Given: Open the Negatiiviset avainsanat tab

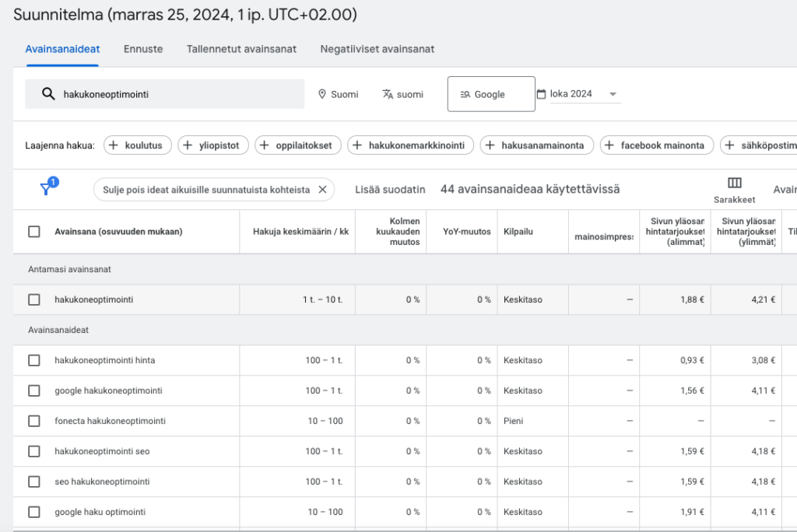Looking at the screenshot, I should 377,49.
